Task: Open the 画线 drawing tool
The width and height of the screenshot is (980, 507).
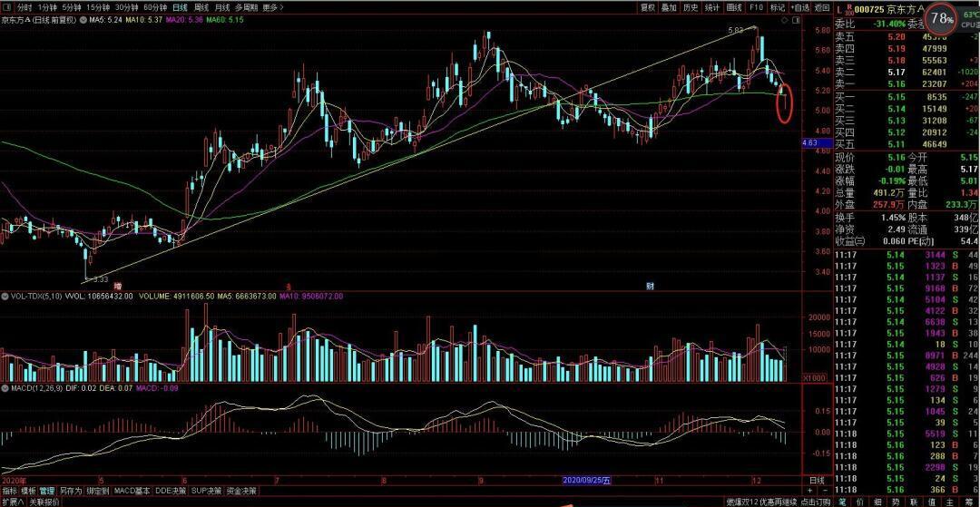Action: click(735, 7)
